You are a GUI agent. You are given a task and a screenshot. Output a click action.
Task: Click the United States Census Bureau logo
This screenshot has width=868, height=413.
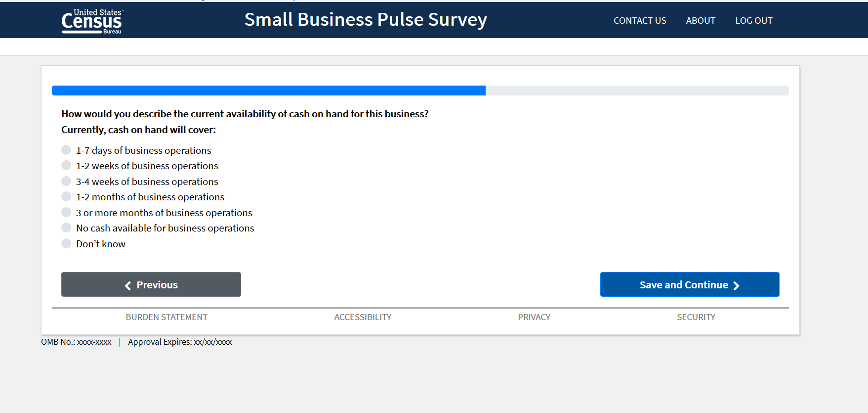[92, 21]
